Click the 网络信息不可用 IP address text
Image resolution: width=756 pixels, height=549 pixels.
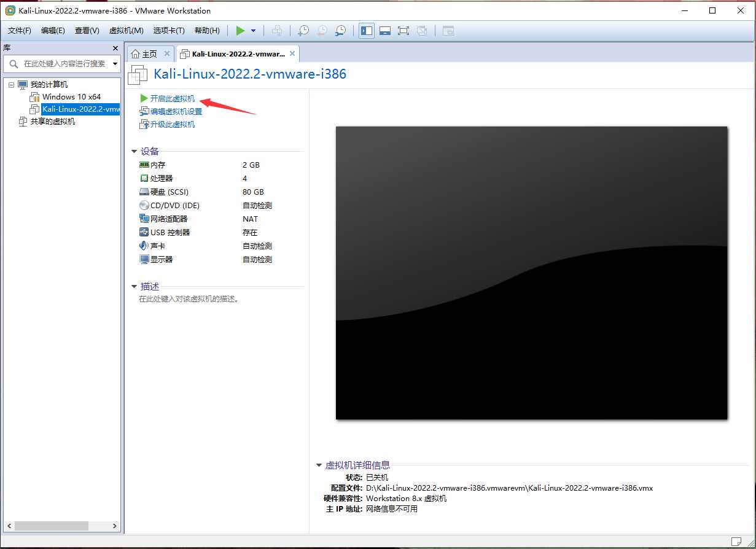392,509
